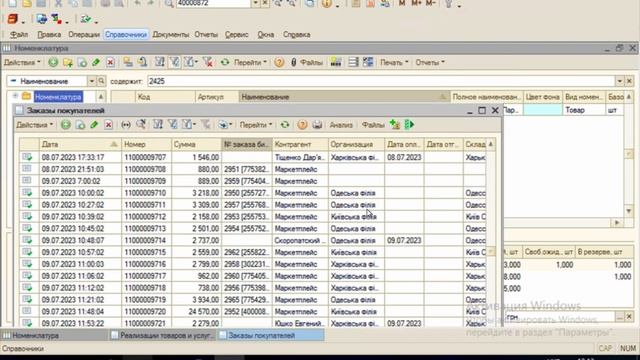Image resolution: width=640 pixels, height=360 pixels.
Task: Refresh icon in Заказы покупателей toolbar
Action: pyautogui.click(x=285, y=125)
